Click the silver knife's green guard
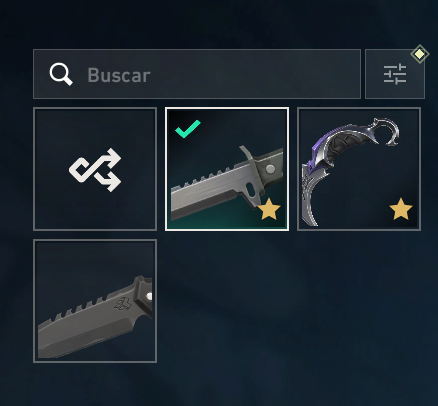The width and height of the screenshot is (438, 406). (252, 170)
